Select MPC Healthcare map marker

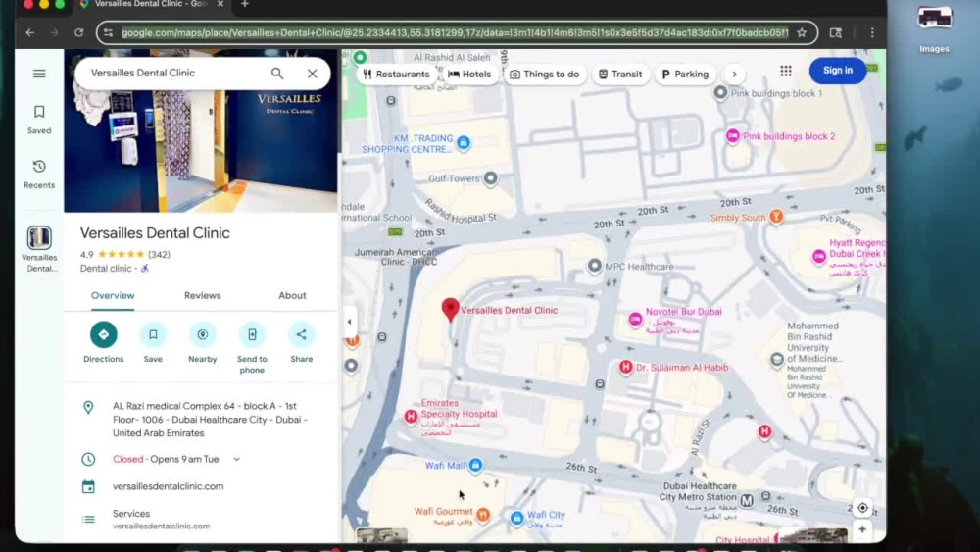[595, 266]
